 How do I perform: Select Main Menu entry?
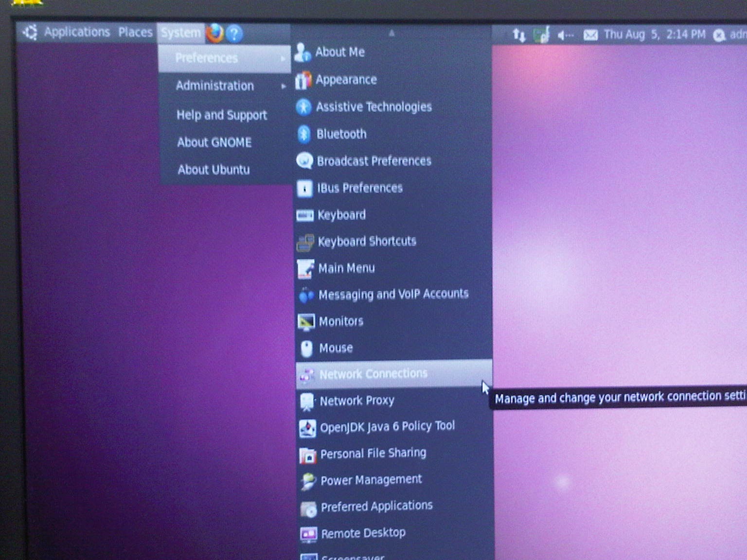[392, 268]
